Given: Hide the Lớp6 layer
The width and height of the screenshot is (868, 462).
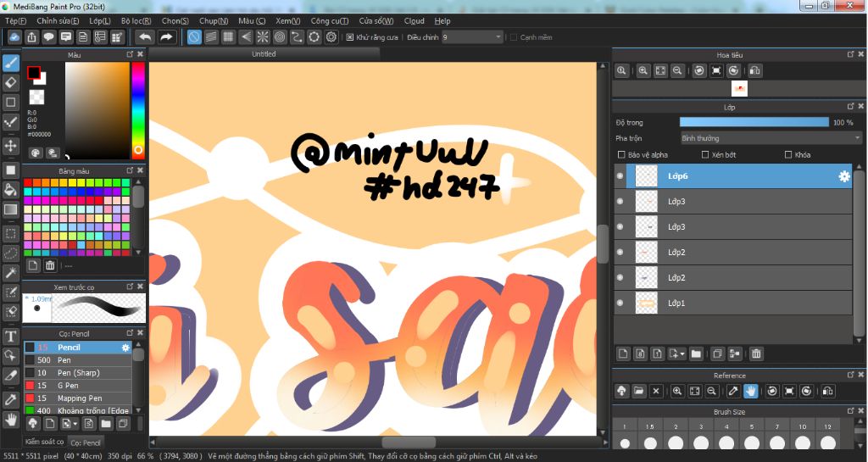Looking at the screenshot, I should coord(620,176).
